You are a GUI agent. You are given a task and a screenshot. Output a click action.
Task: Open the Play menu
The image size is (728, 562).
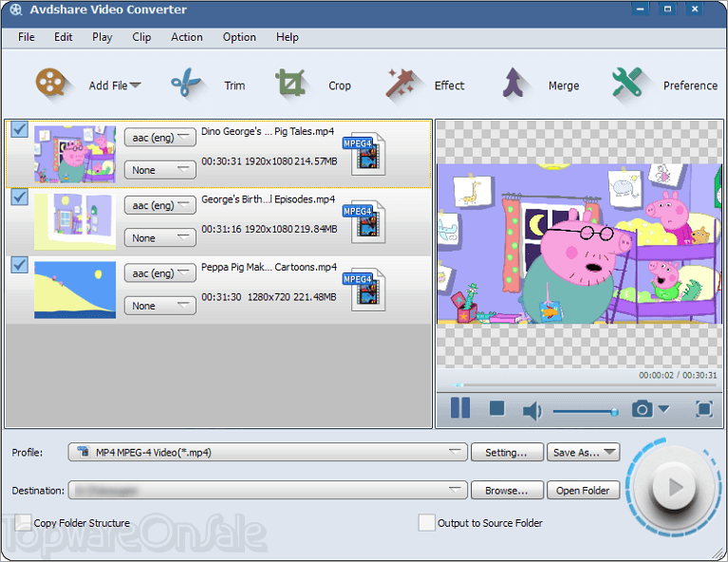(x=102, y=37)
